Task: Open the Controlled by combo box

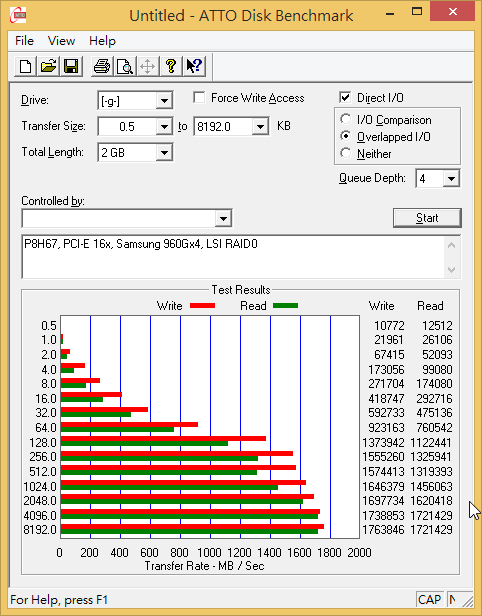Action: (x=127, y=218)
